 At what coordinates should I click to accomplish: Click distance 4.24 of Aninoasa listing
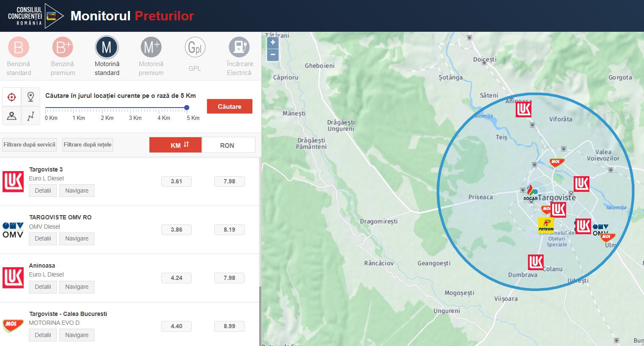(177, 278)
